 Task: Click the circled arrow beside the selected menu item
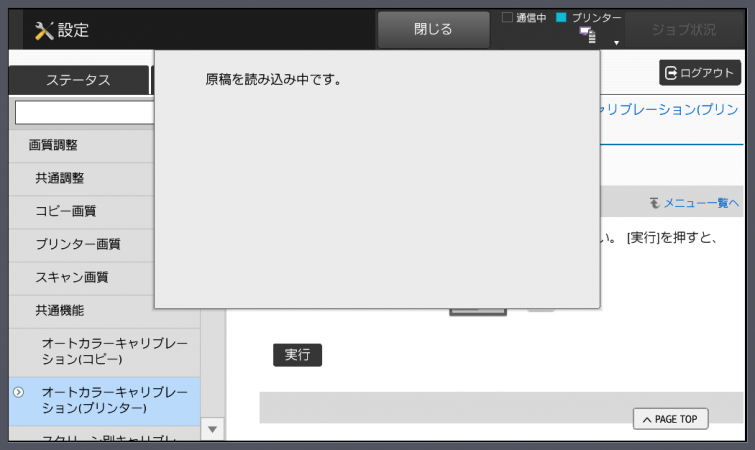pos(18,392)
